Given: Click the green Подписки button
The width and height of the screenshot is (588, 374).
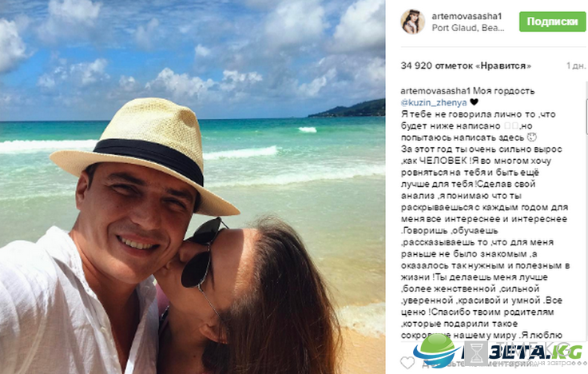Looking at the screenshot, I should click(x=552, y=22).
